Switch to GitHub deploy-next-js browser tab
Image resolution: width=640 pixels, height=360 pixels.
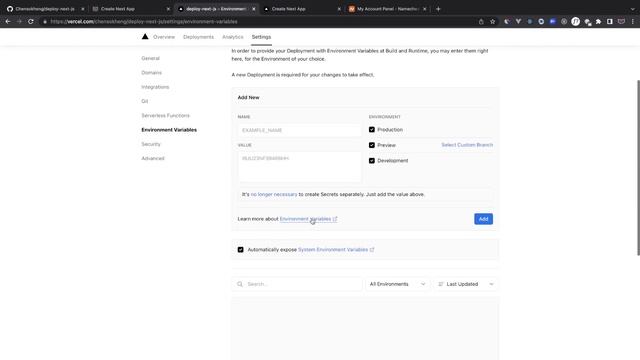click(x=45, y=9)
